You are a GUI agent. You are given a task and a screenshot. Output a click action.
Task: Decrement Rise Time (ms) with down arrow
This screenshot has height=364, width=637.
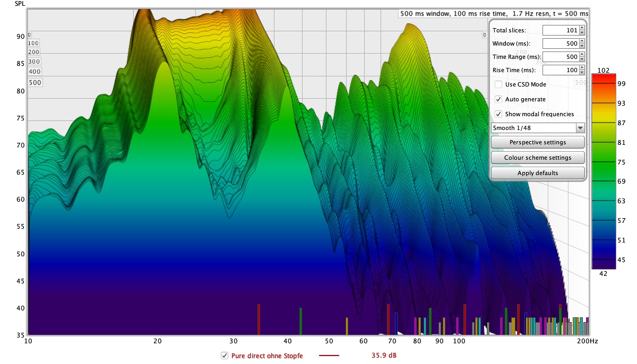(582, 73)
